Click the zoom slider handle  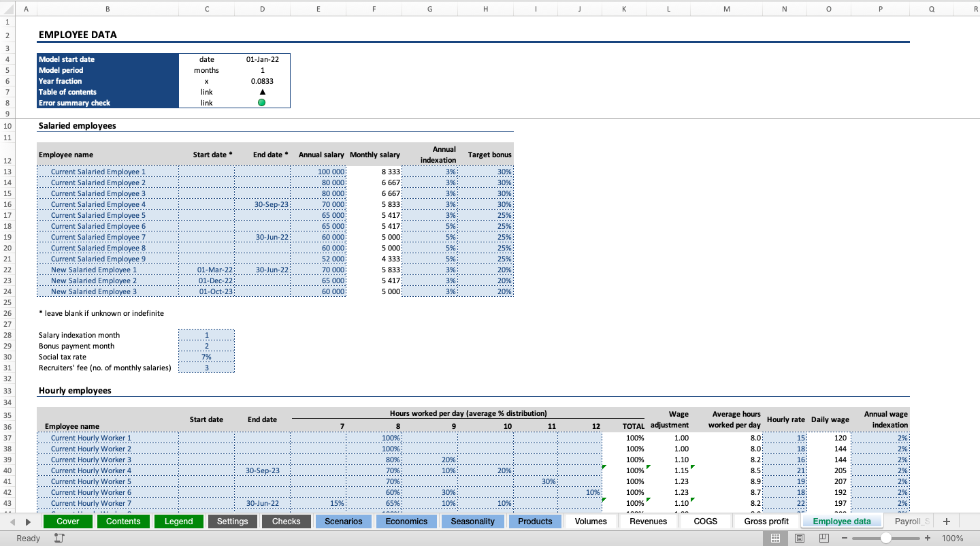[x=885, y=538]
